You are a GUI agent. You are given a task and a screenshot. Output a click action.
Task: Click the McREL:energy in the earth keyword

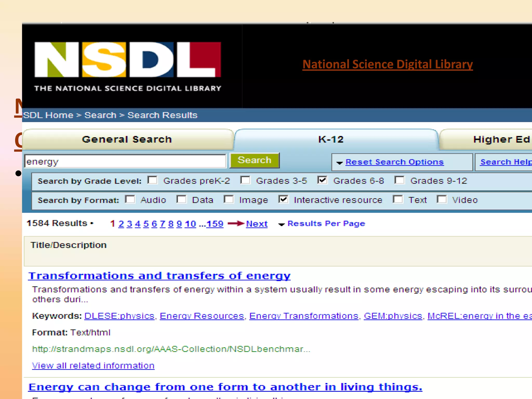pos(480,316)
